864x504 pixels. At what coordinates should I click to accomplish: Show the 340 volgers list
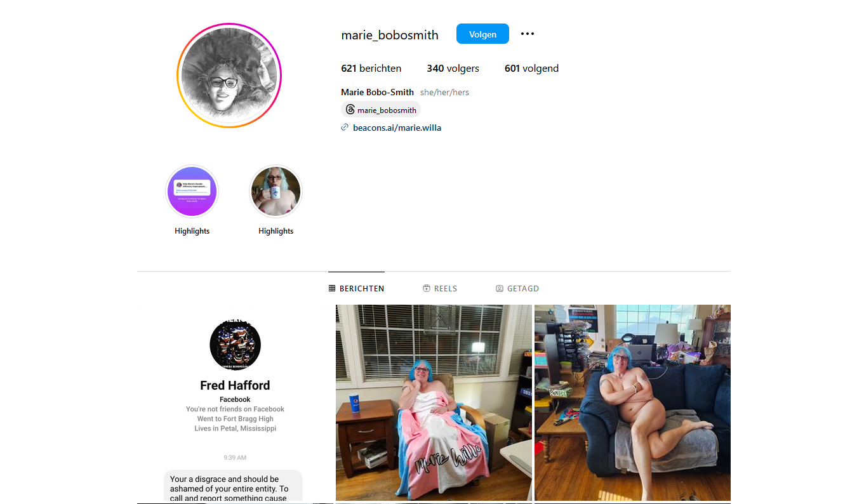[453, 69]
